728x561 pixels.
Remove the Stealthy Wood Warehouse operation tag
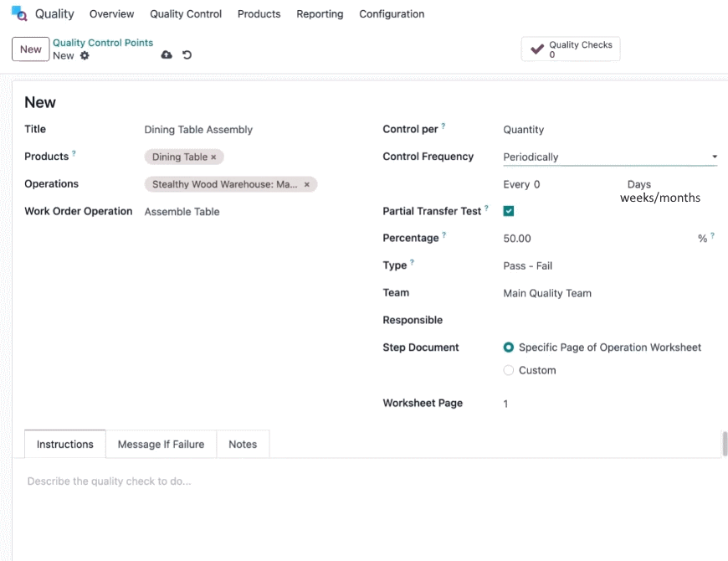[x=307, y=184]
